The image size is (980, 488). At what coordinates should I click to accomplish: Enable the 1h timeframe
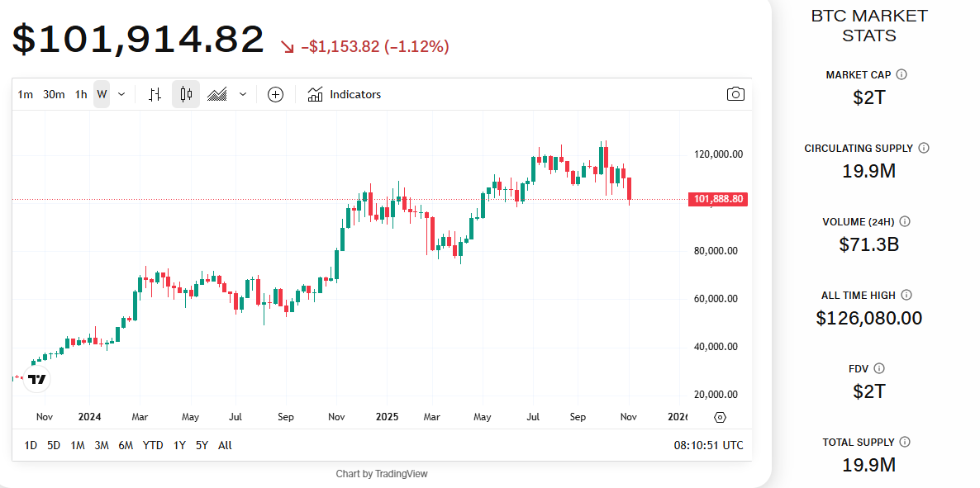point(79,94)
